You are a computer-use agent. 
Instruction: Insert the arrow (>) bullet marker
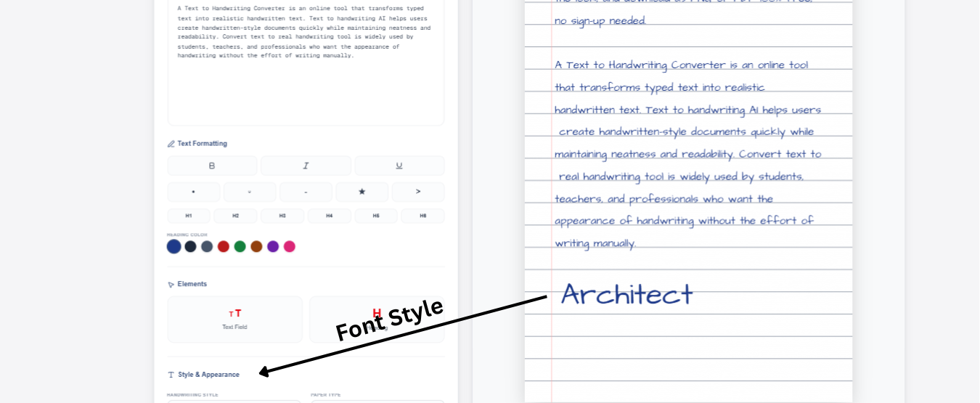tap(418, 192)
